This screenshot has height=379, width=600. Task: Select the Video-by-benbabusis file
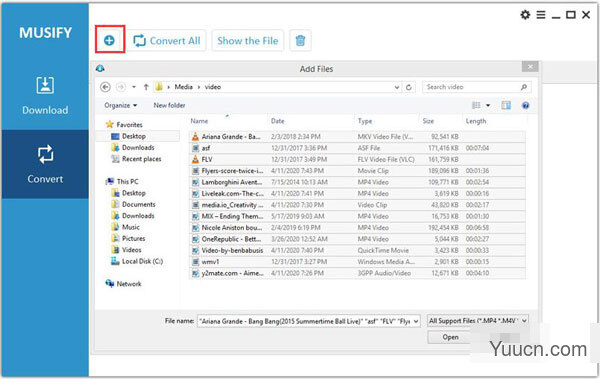click(x=357, y=250)
